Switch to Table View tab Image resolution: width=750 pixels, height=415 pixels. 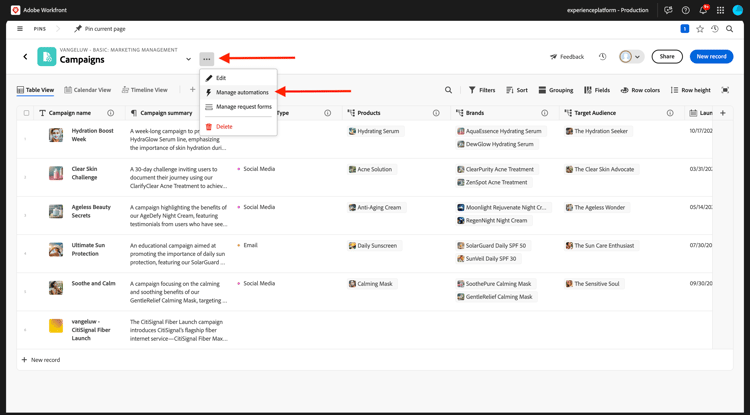[x=35, y=90]
